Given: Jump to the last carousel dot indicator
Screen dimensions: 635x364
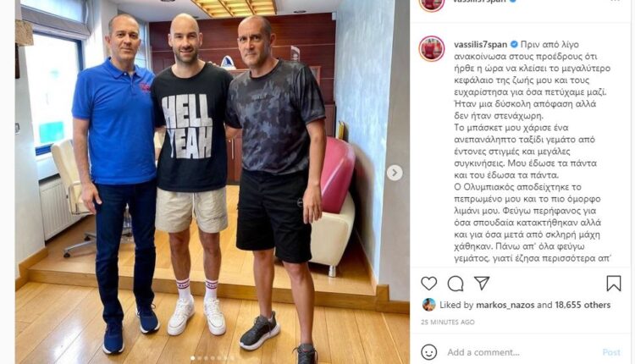Looking at the screenshot, I should coord(232,358).
